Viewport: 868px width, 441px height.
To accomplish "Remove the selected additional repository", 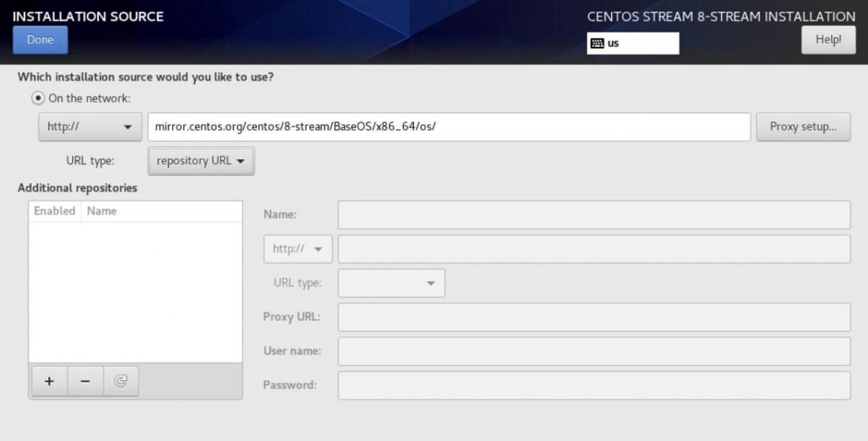I will (85, 381).
